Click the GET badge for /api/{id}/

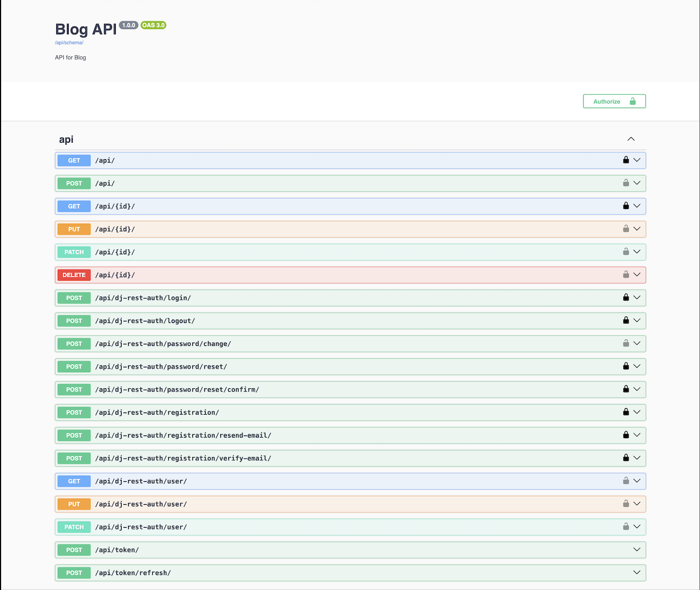pyautogui.click(x=74, y=206)
